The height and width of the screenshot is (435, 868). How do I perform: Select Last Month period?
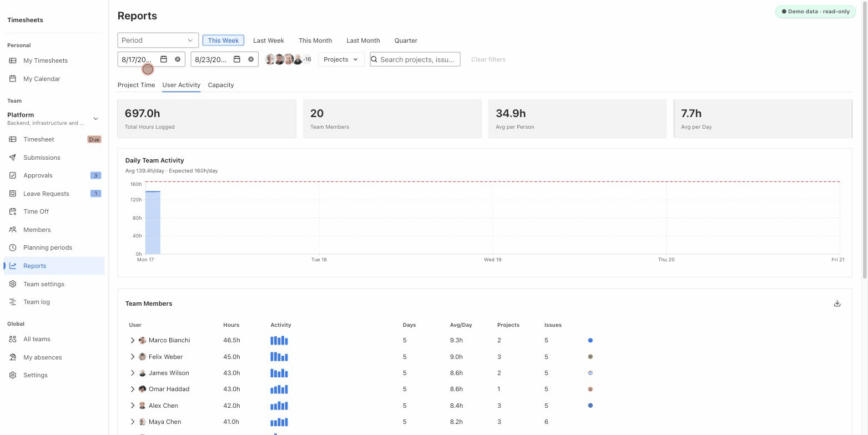[x=363, y=41]
